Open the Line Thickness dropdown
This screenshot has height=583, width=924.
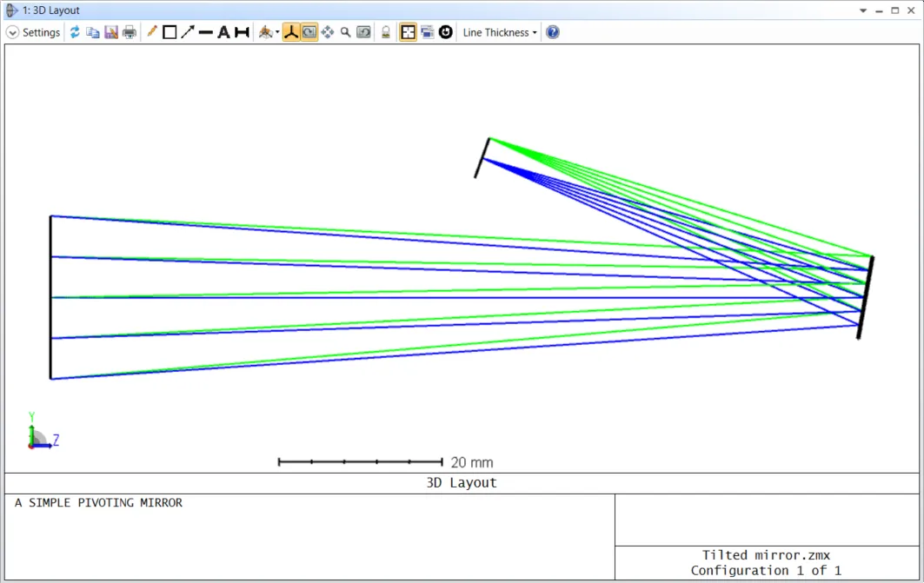(500, 32)
